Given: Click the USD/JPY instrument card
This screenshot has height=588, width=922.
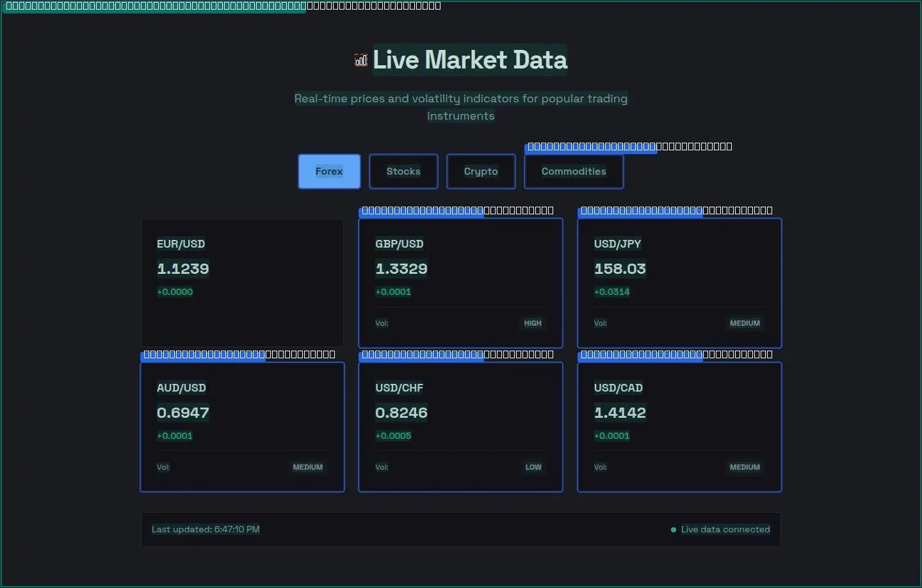Looking at the screenshot, I should tap(679, 283).
